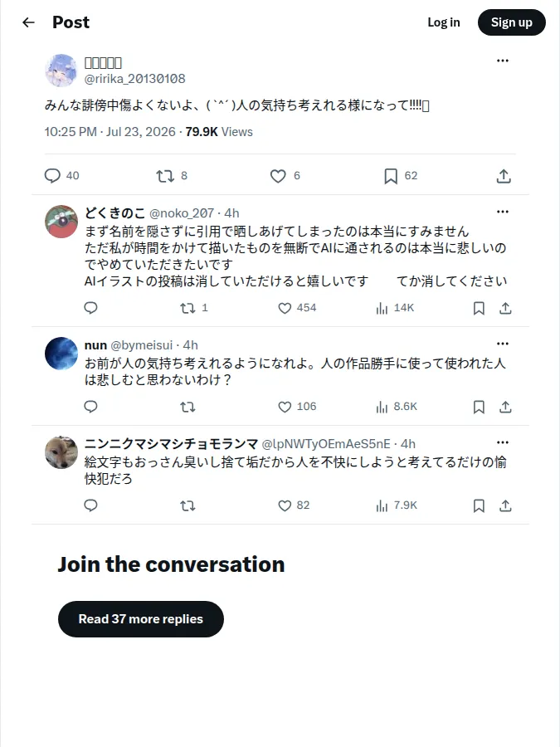This screenshot has height=747, width=560.
Task: Open more options for ririka_20130108 post
Action: coord(503,61)
